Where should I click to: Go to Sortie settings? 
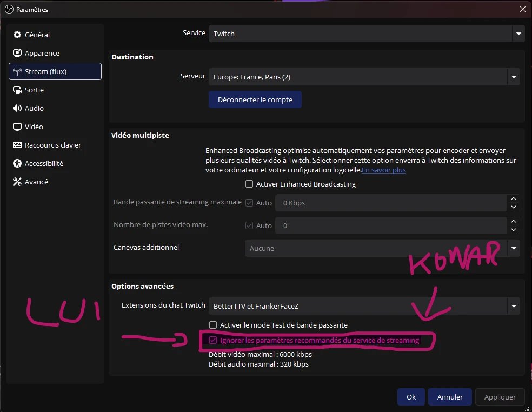(x=55, y=90)
